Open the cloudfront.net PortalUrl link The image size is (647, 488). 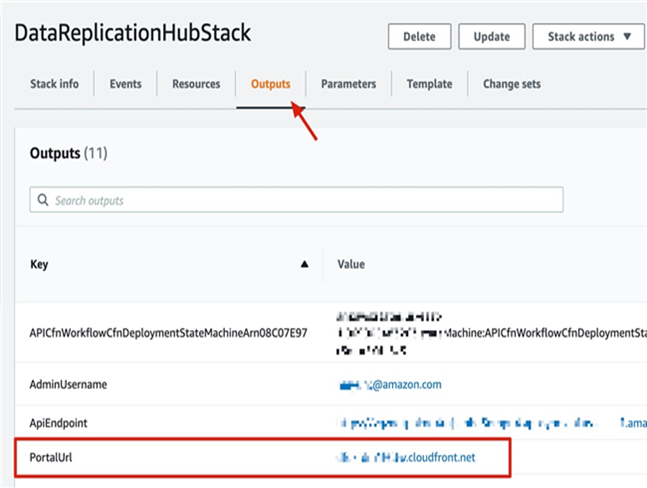(406, 457)
